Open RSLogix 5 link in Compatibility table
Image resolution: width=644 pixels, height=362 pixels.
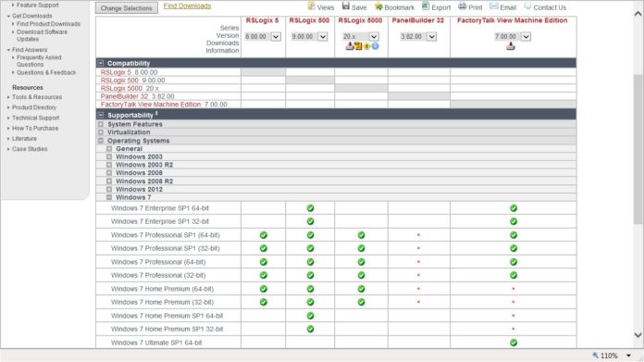(x=116, y=72)
